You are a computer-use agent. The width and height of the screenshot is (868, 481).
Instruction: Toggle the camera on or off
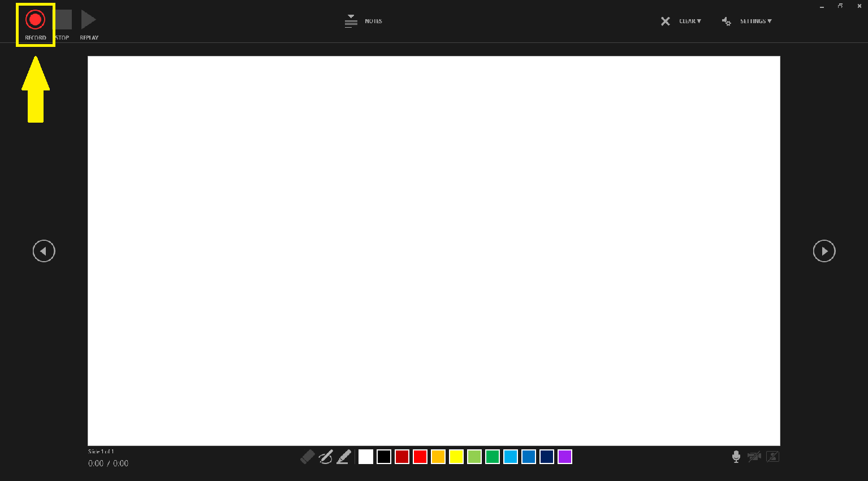754,457
